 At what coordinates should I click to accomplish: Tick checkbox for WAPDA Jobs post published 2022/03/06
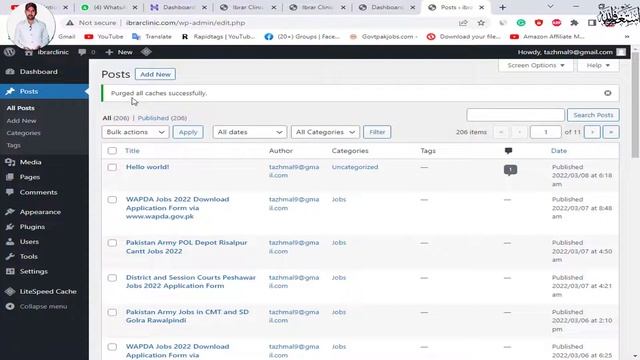click(112, 347)
